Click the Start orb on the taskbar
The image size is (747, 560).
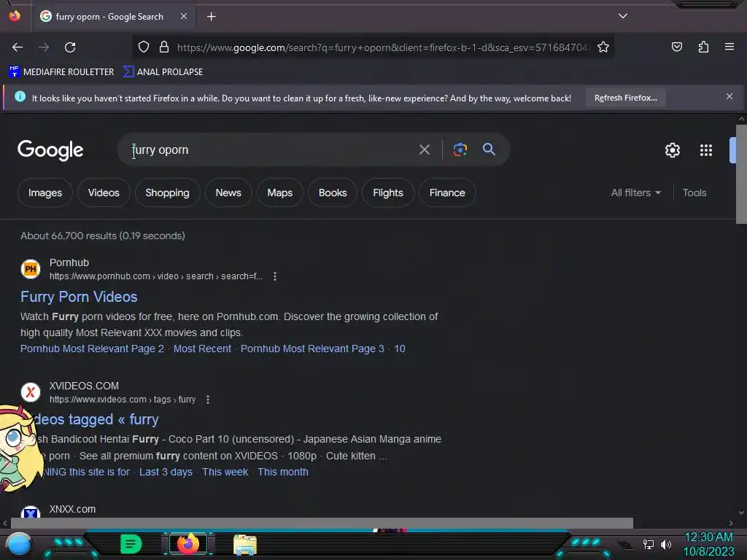click(18, 544)
